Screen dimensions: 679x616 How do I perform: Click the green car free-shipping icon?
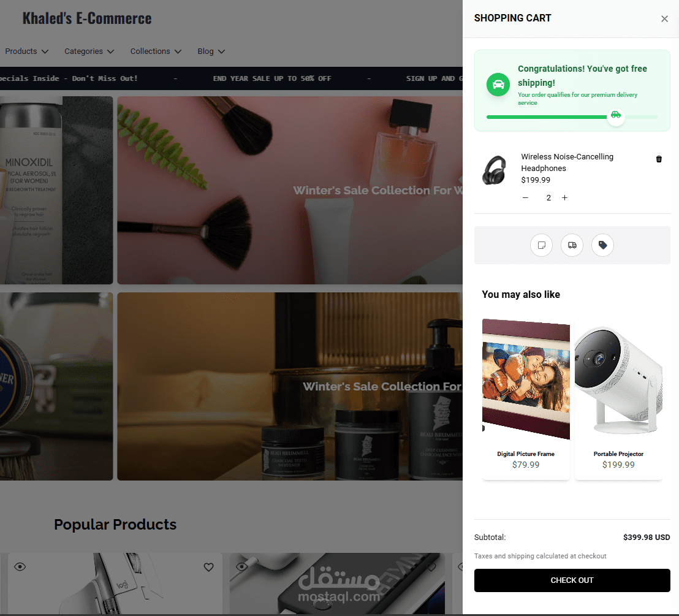498,85
